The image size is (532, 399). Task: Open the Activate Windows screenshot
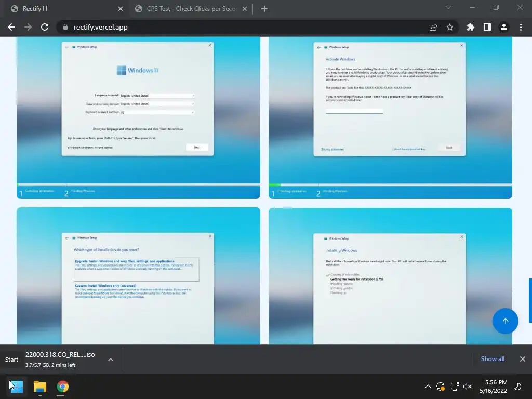[390, 118]
